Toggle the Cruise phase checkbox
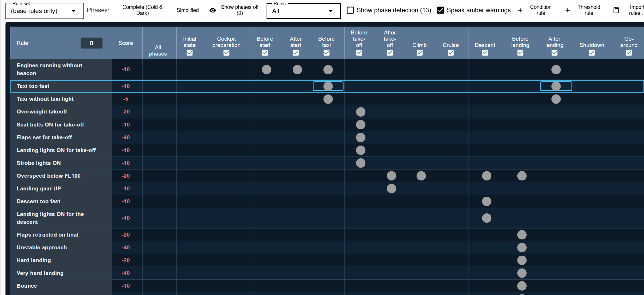644x295 pixels. pos(451,53)
